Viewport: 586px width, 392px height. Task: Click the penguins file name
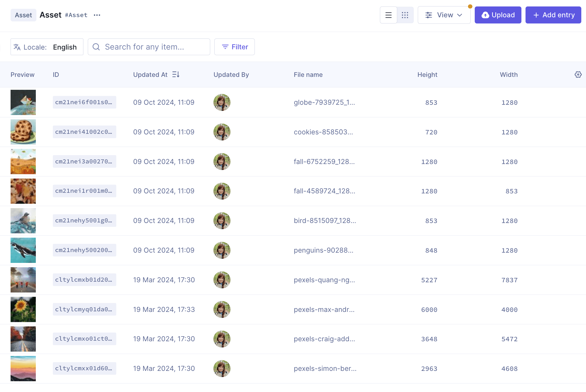pyautogui.click(x=324, y=250)
